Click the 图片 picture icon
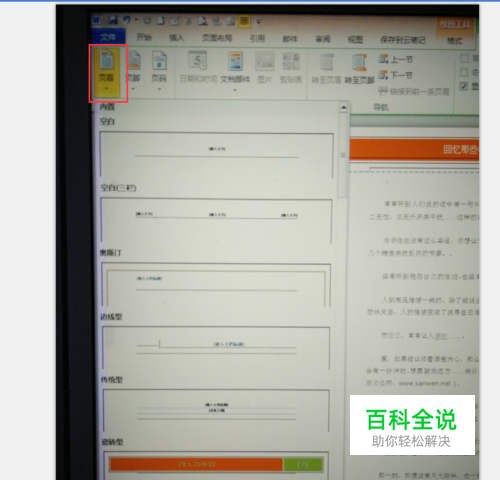This screenshot has width=500, height=480. 265,61
